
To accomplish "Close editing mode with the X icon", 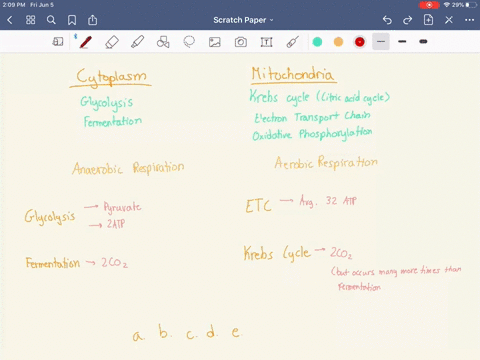I will point(449,20).
